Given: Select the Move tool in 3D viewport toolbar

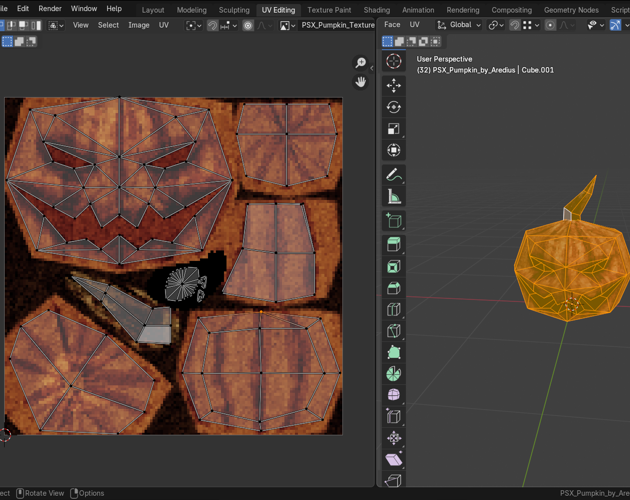Looking at the screenshot, I should 394,85.
